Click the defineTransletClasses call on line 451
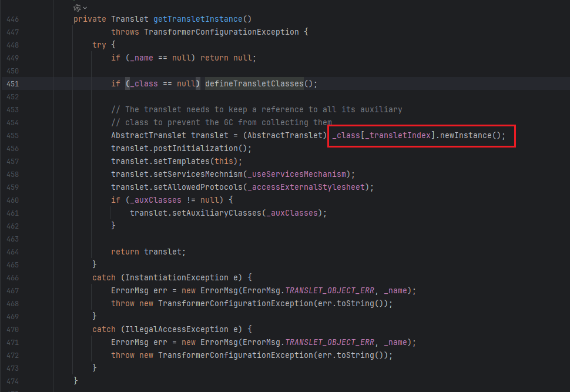Viewport: 570px width, 392px height. click(254, 83)
